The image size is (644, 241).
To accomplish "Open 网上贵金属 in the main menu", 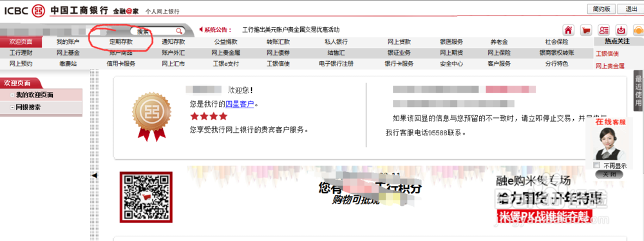I will (226, 53).
